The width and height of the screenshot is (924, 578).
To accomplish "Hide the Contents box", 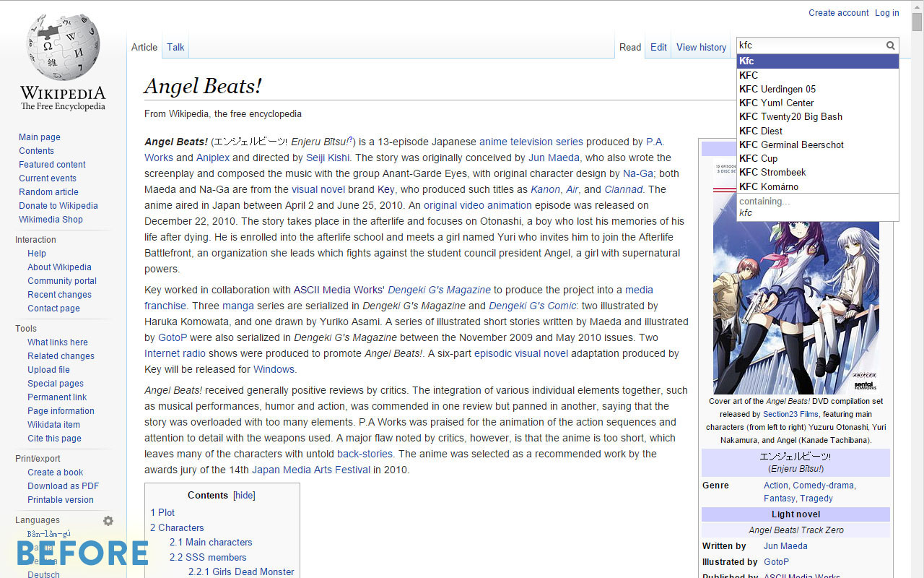I will click(245, 495).
